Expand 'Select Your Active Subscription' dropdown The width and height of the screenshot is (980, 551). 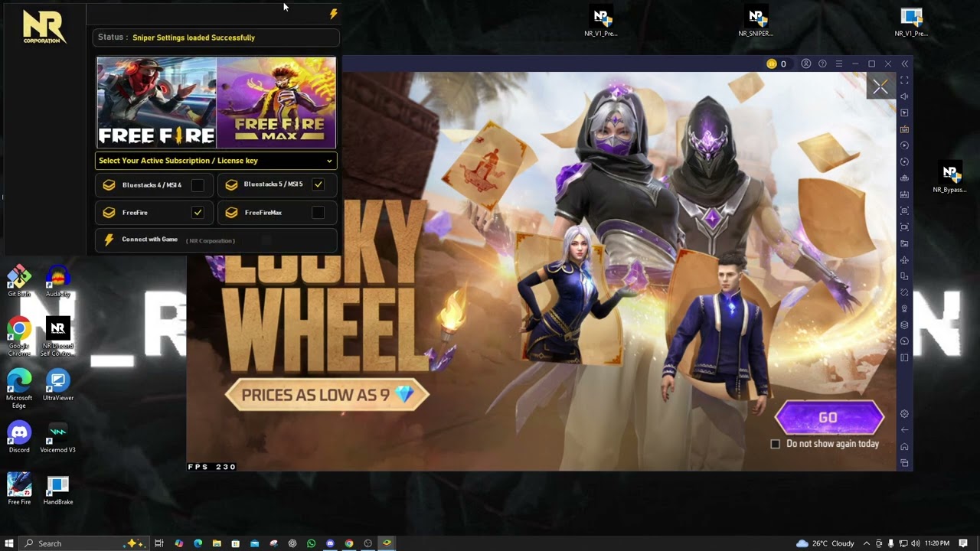pyautogui.click(x=216, y=161)
